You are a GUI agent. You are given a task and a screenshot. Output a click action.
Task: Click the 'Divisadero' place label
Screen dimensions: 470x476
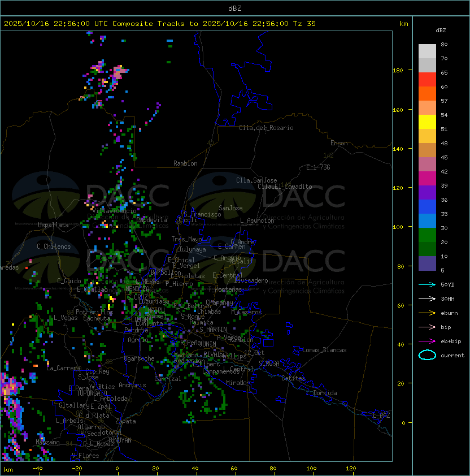251,280
